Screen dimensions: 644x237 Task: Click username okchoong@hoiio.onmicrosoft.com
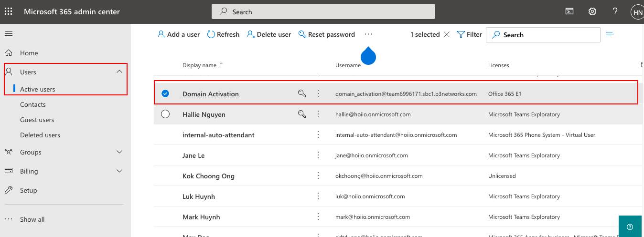pyautogui.click(x=379, y=176)
